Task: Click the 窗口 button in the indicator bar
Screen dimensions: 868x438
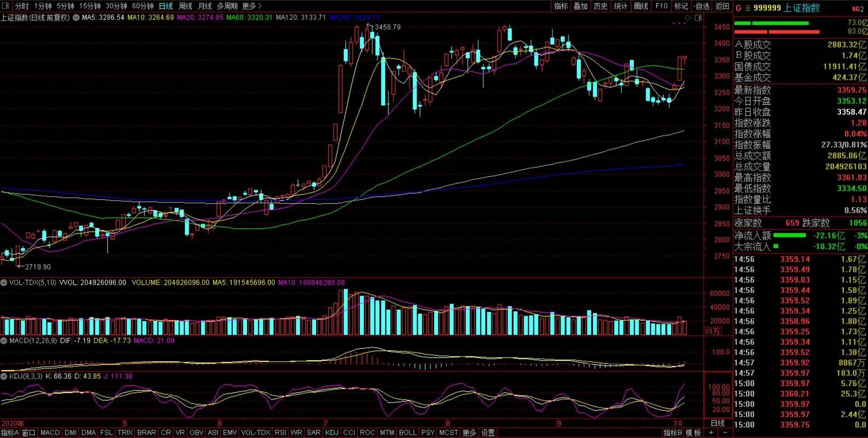Action: 29,433
